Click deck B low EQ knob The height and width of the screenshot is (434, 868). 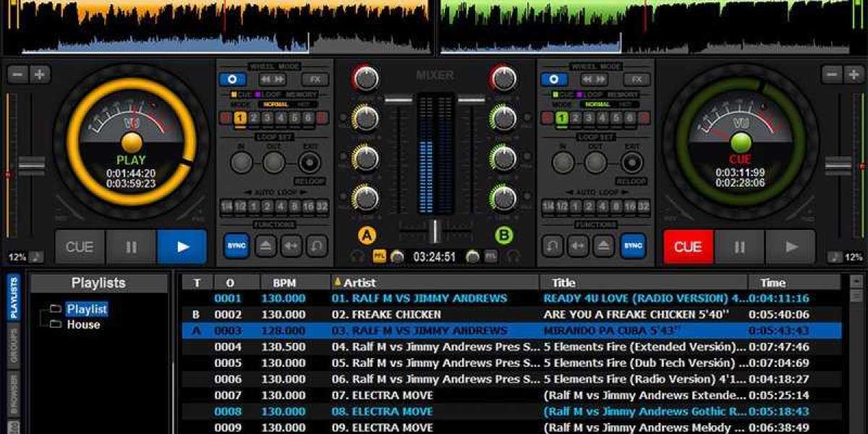pyautogui.click(x=503, y=197)
